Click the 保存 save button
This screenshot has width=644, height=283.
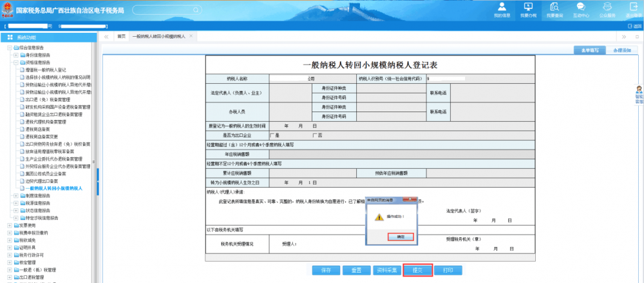click(325, 270)
